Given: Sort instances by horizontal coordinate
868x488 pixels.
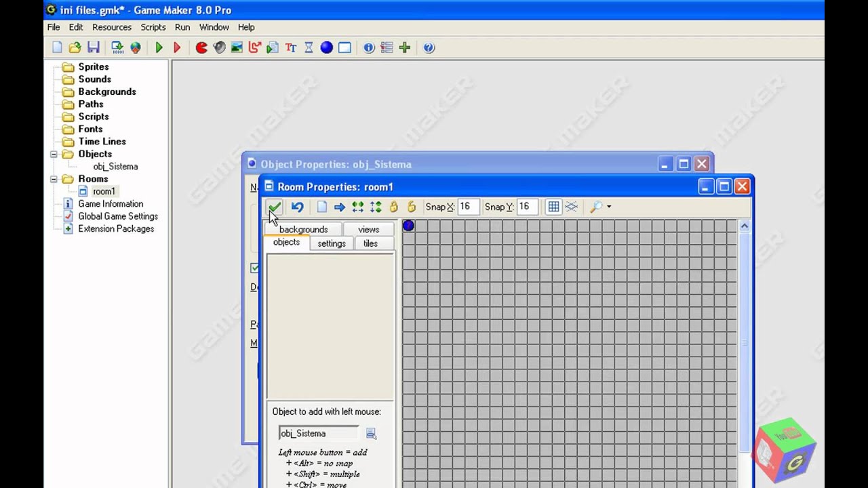Looking at the screenshot, I should (x=357, y=207).
